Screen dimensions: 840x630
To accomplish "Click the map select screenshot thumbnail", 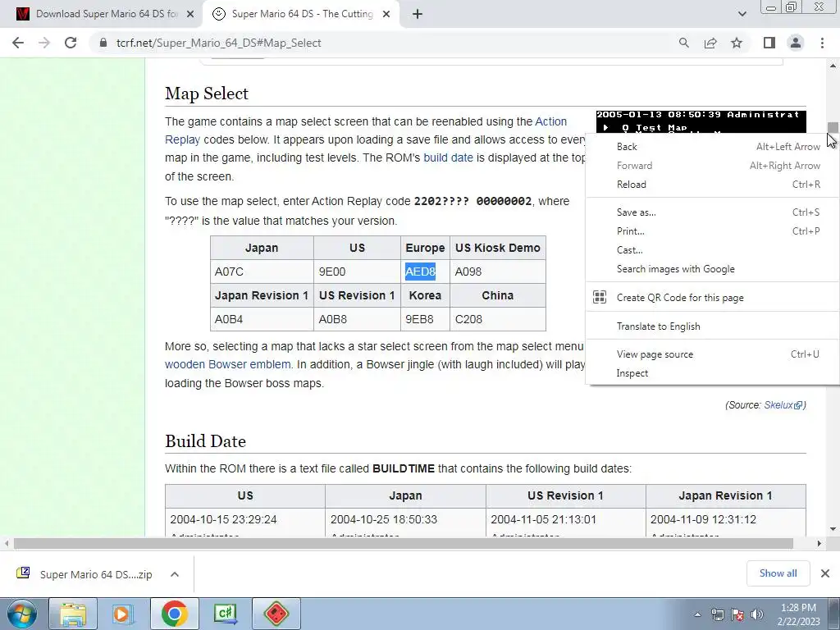I will click(x=701, y=121).
